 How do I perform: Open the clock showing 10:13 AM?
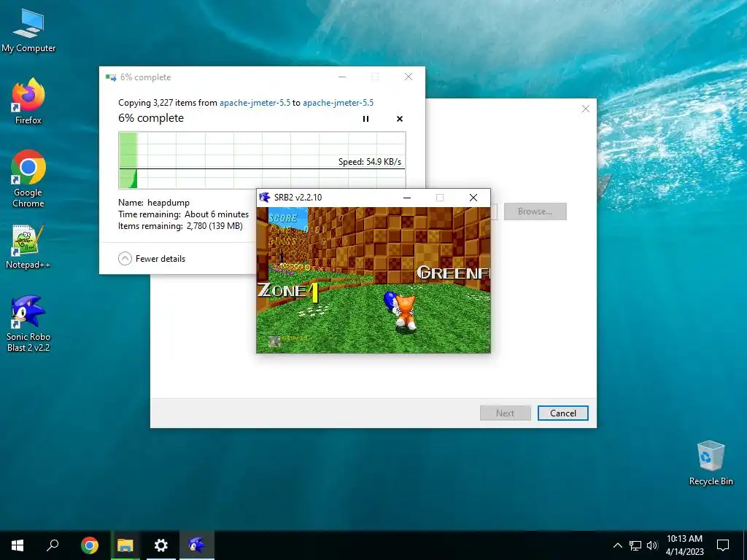point(684,545)
